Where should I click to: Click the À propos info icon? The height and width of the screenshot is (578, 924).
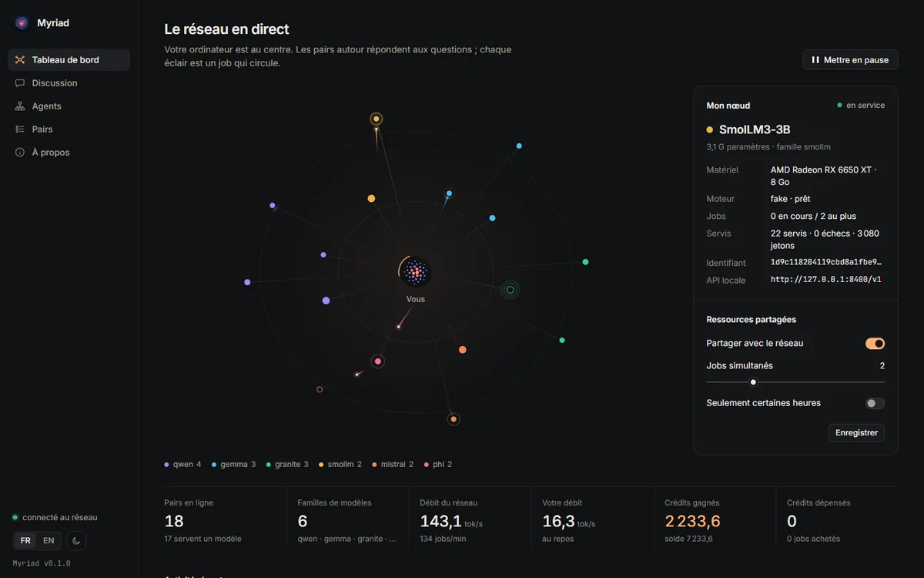[20, 153]
